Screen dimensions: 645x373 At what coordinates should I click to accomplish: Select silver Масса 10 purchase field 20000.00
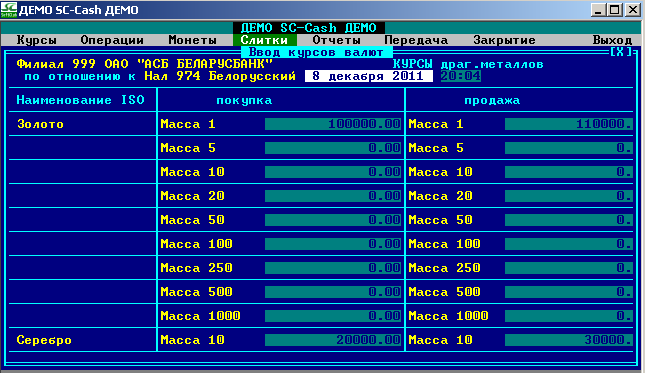(333, 340)
